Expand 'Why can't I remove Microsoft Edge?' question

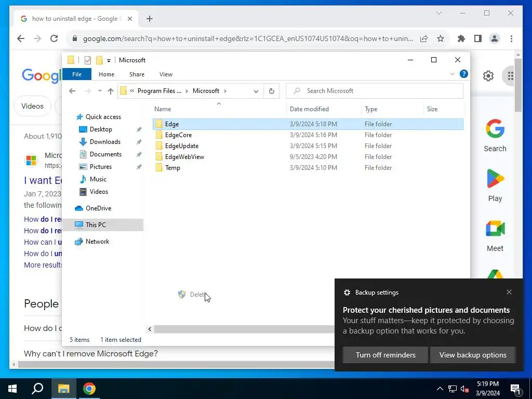point(90,353)
